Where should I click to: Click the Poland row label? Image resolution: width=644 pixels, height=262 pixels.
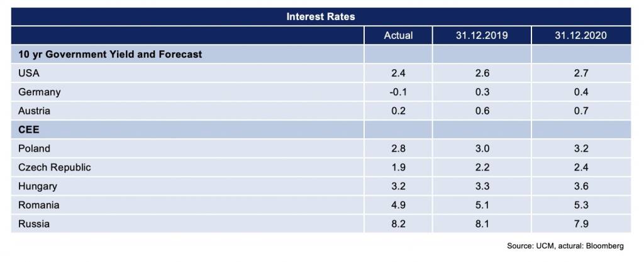[34, 149]
